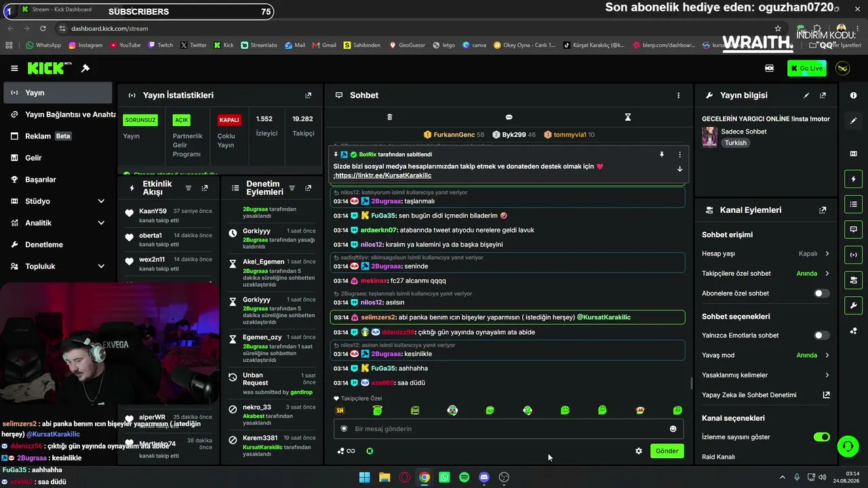Open WhatsApp from the taskbar
The width and height of the screenshot is (868, 488).
[444, 477]
